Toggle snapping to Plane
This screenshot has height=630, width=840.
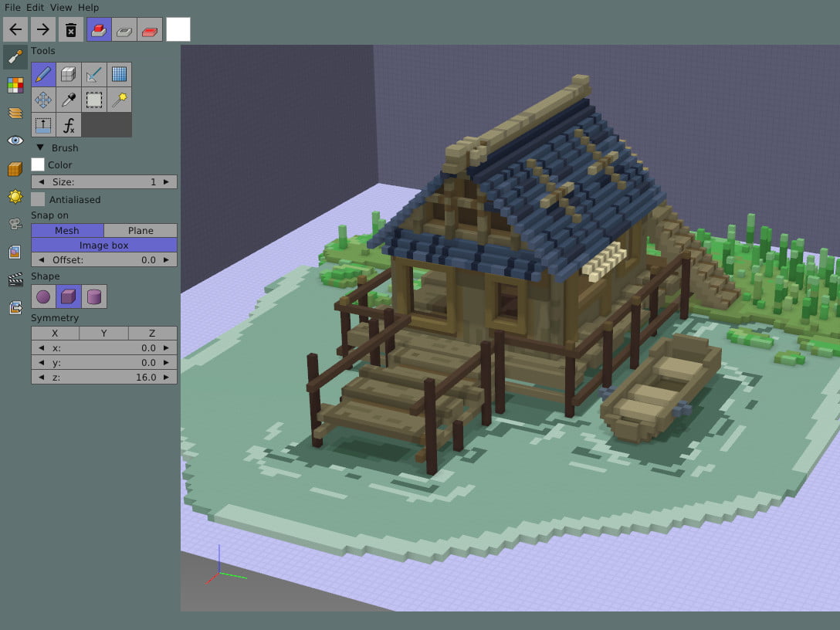click(x=141, y=230)
